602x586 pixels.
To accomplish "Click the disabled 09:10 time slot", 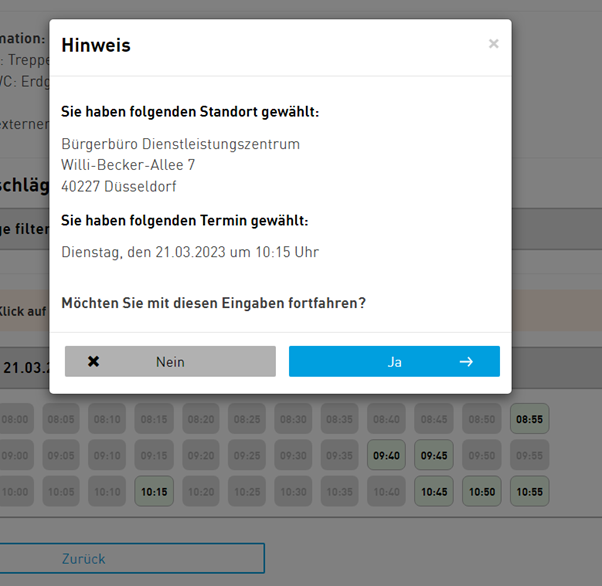I will coord(107,455).
